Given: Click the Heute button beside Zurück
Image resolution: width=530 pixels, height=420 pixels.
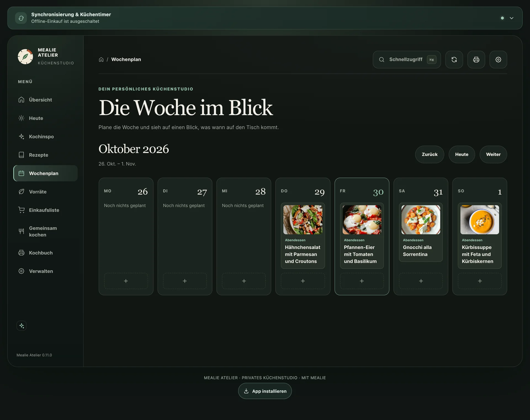Looking at the screenshot, I should pos(462,154).
